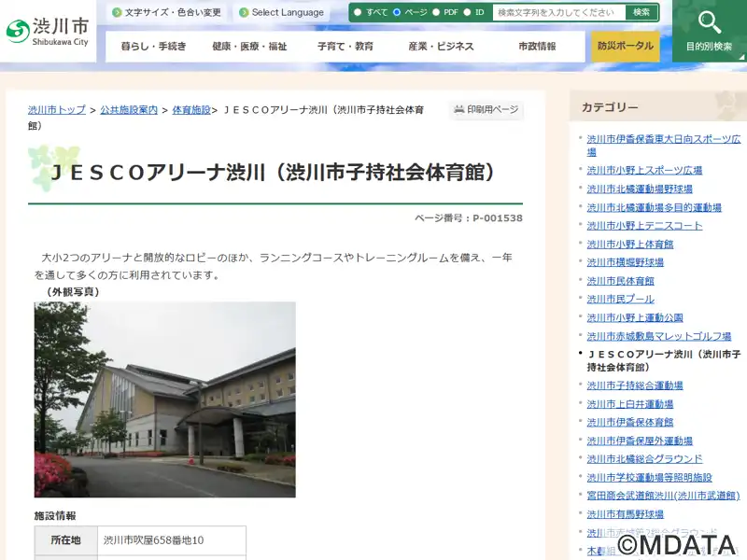Open the 市政情報 menu
The image size is (747, 560).
click(537, 47)
